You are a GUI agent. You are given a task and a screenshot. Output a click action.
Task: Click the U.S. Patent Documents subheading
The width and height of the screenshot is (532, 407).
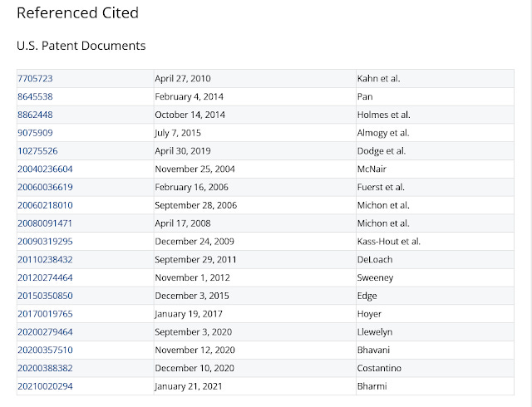pyautogui.click(x=81, y=46)
